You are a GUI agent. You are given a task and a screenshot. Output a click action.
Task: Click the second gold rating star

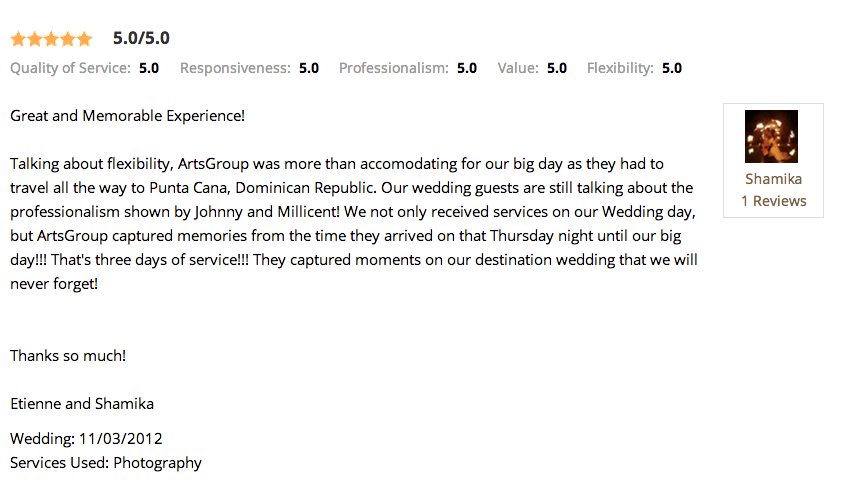pyautogui.click(x=35, y=39)
